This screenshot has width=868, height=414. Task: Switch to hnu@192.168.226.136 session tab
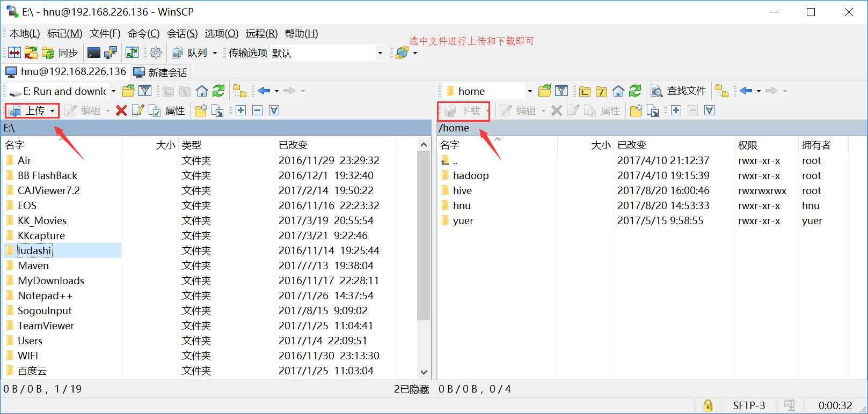65,71
